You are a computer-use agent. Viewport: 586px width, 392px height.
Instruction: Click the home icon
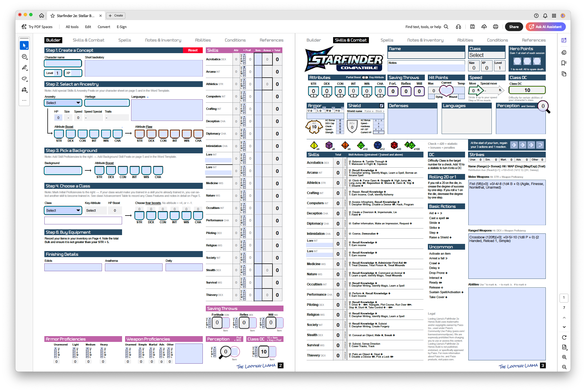coord(41,16)
